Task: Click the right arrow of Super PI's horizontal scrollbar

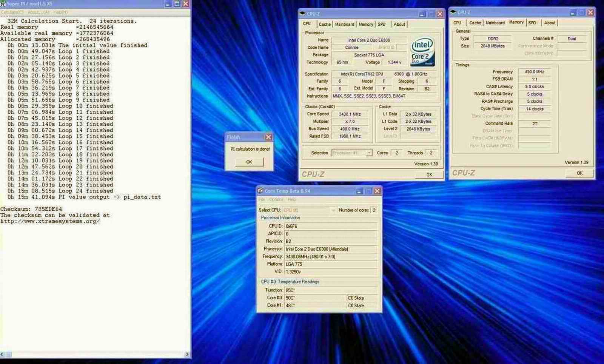Action: click(x=187, y=354)
